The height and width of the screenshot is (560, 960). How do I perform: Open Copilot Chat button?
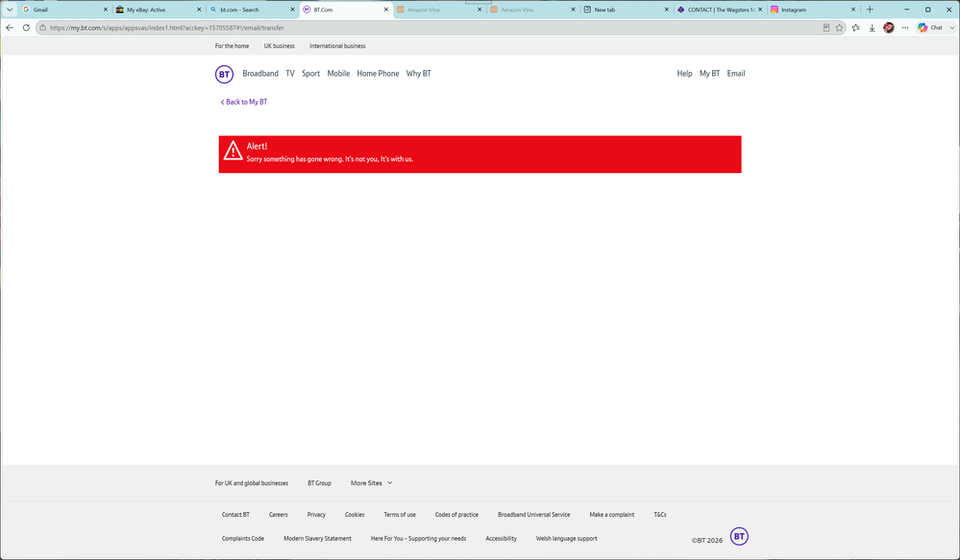(930, 28)
